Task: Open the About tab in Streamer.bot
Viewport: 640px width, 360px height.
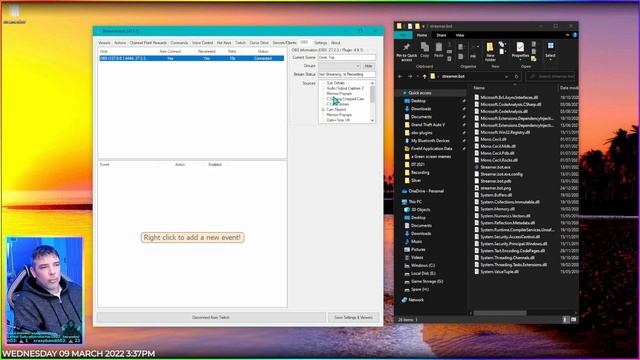Action: tap(336, 43)
